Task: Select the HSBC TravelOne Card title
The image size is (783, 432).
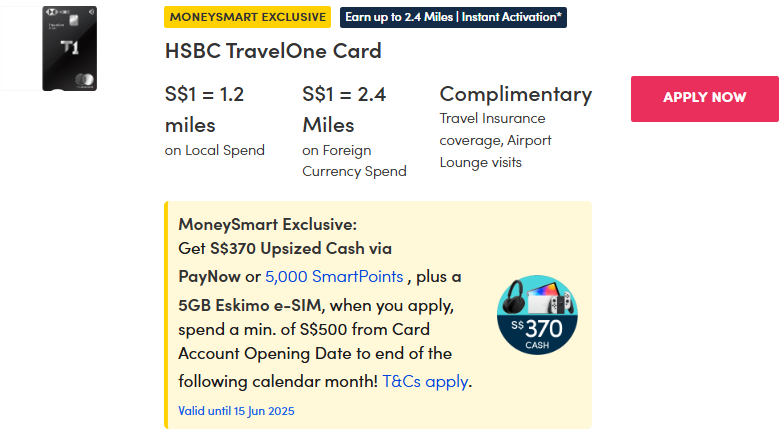Action: click(x=273, y=51)
